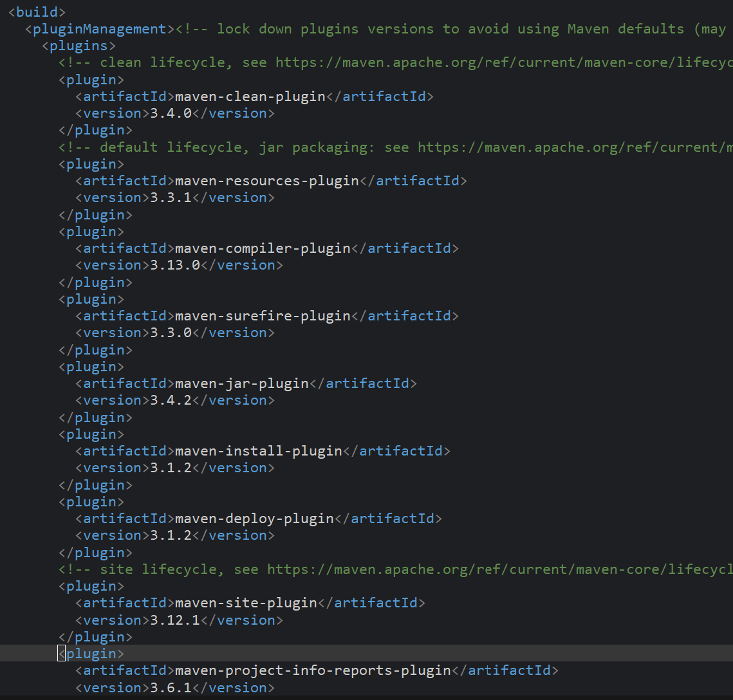Click version 3.1.2 under maven-deploy-plugin
Screen dimensions: 733x700
(171, 535)
